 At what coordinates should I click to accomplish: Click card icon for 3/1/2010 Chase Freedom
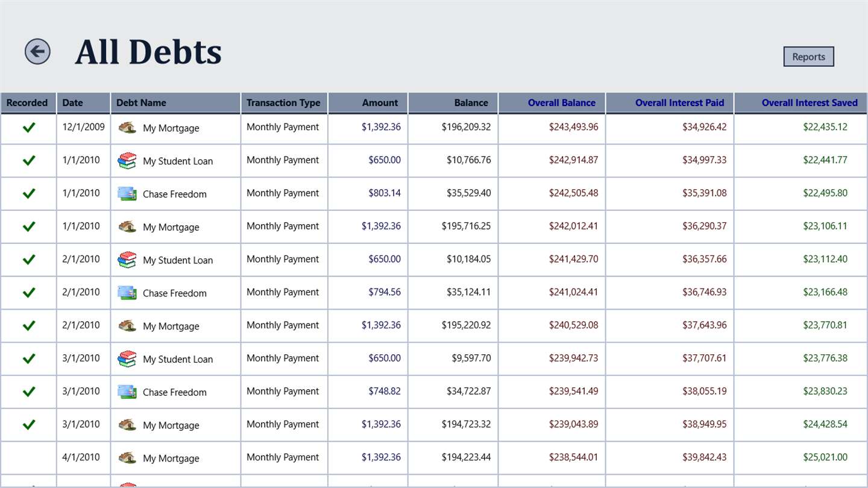pos(127,392)
